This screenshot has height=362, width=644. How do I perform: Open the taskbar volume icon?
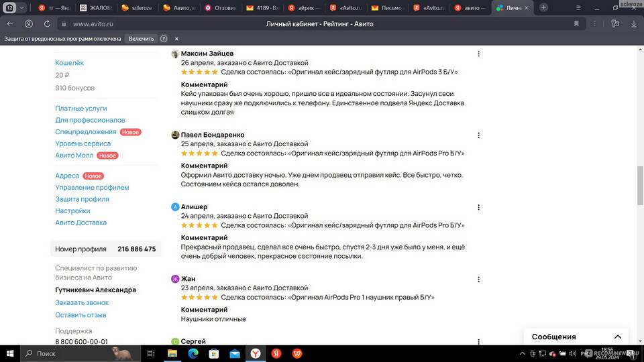point(572,353)
